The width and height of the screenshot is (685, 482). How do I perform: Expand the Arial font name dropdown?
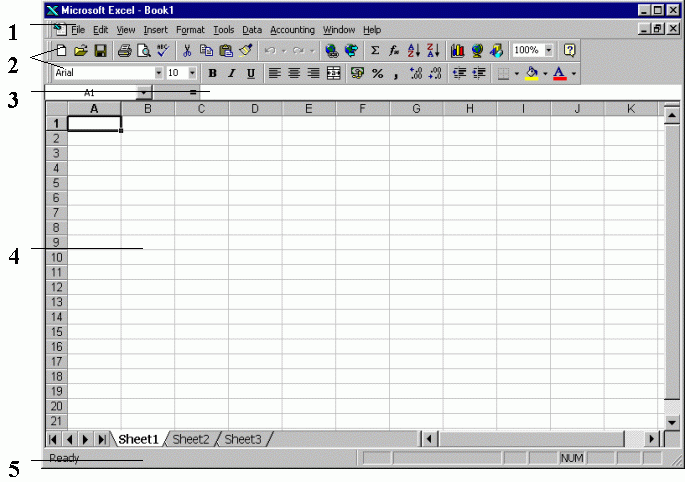click(x=159, y=73)
